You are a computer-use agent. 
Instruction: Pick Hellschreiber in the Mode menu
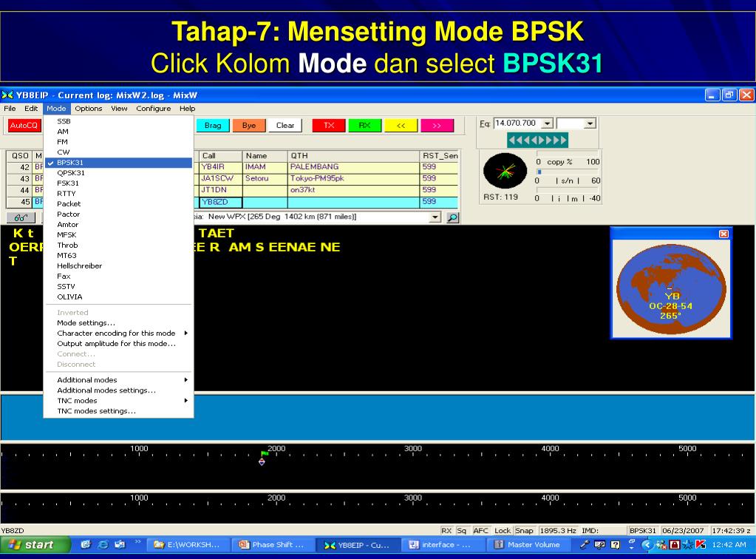pyautogui.click(x=118, y=265)
